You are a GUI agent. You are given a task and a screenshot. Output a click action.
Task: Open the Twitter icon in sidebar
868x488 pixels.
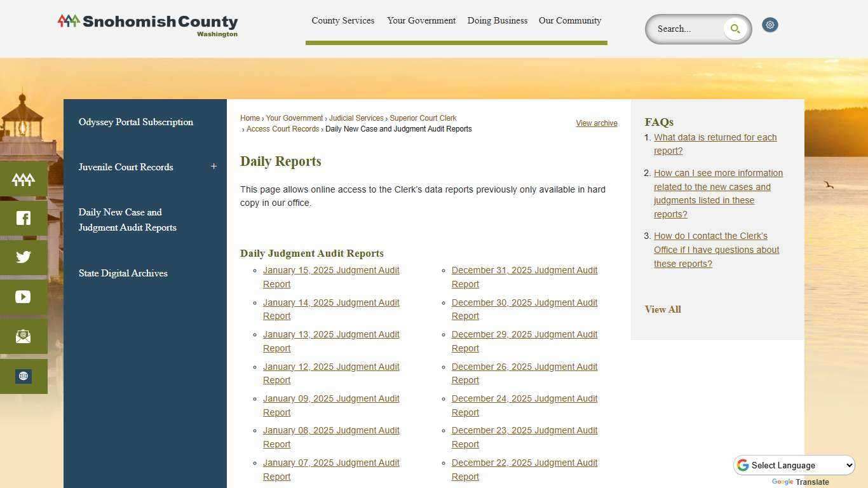tap(23, 257)
